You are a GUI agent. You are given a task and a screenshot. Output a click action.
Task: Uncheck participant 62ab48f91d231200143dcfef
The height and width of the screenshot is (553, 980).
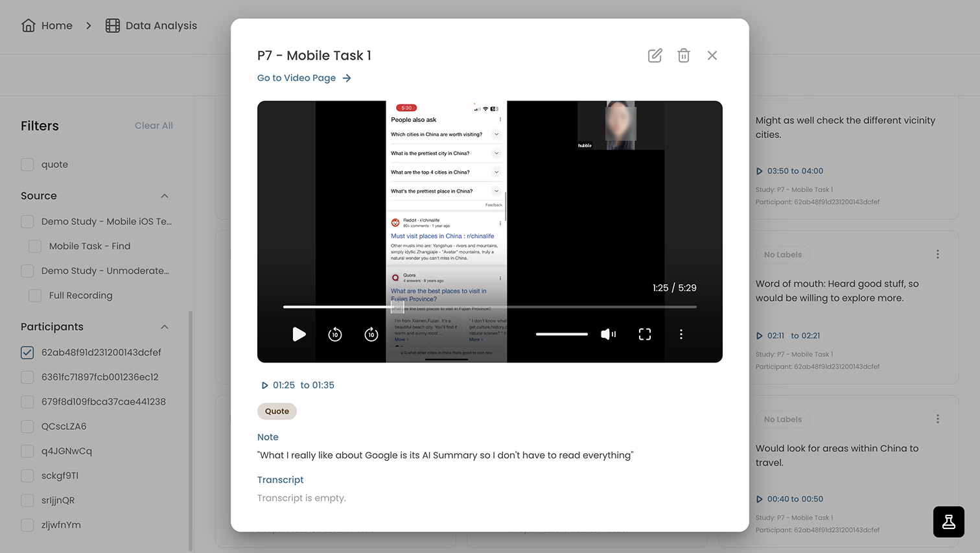click(27, 353)
